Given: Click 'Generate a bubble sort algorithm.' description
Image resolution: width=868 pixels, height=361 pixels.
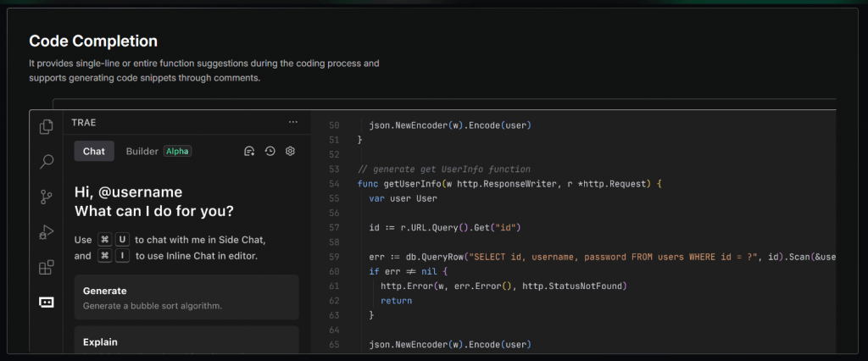Looking at the screenshot, I should [x=153, y=306].
